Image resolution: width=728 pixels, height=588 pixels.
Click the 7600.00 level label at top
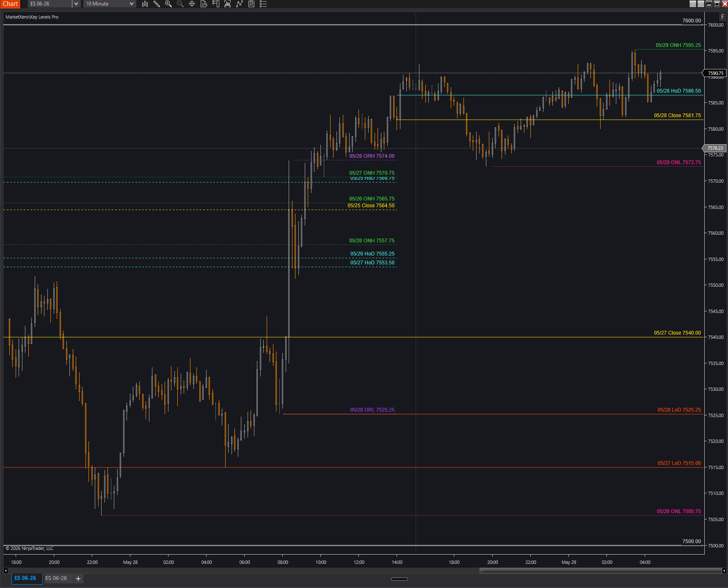(x=691, y=21)
